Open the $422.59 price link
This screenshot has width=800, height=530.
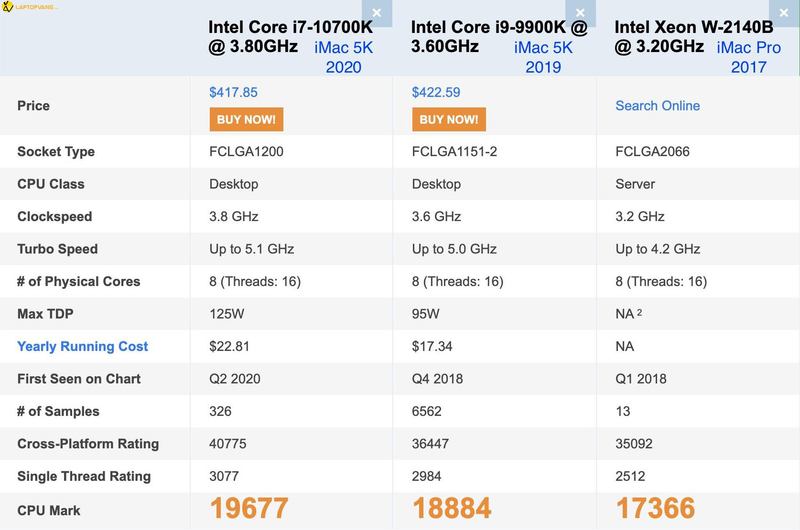pyautogui.click(x=436, y=92)
